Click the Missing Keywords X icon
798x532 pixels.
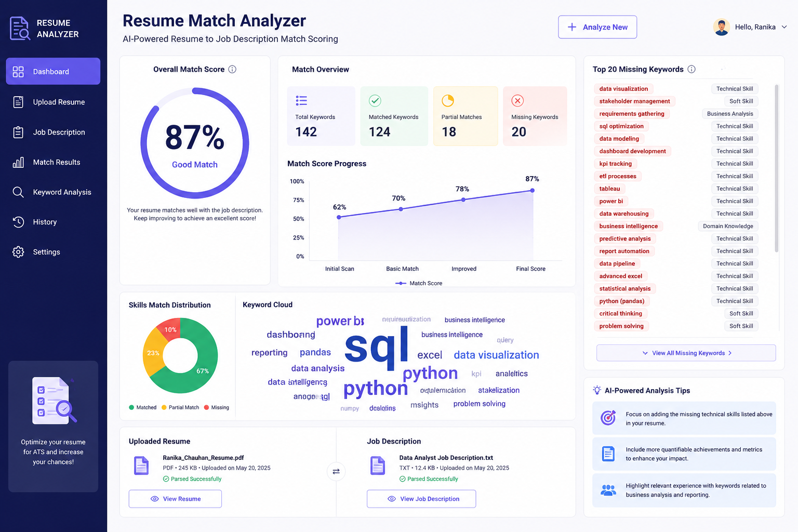click(x=517, y=100)
